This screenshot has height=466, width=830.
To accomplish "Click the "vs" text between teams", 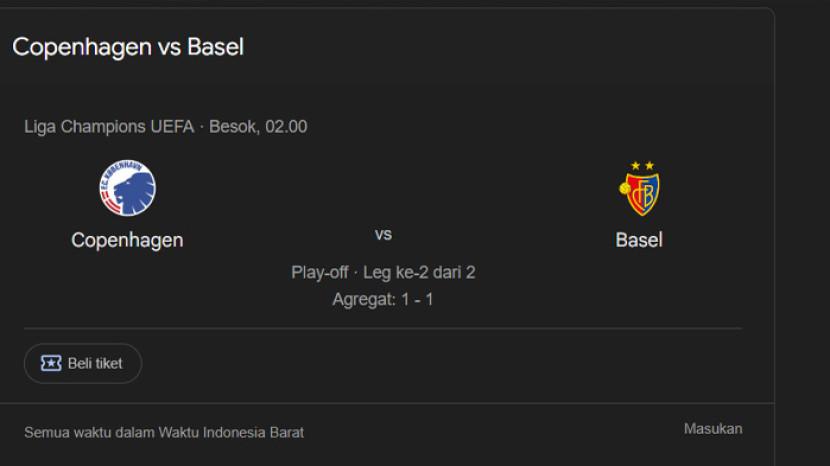I will click(x=383, y=234).
